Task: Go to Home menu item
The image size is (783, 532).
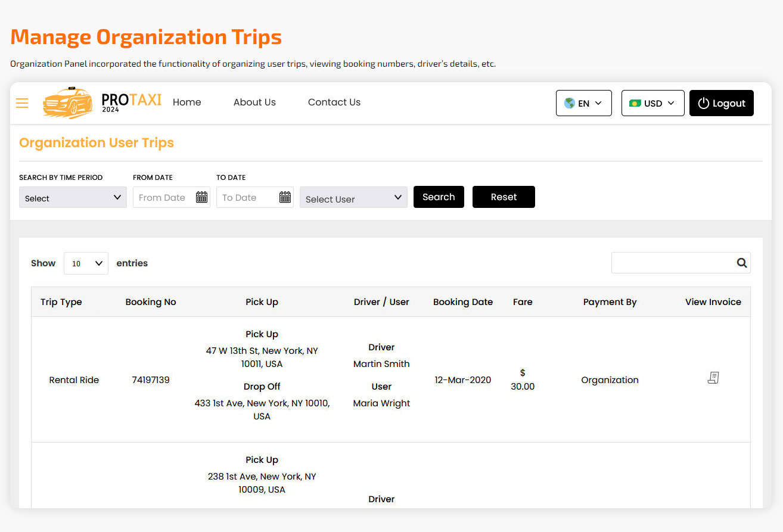Action: coord(187,102)
